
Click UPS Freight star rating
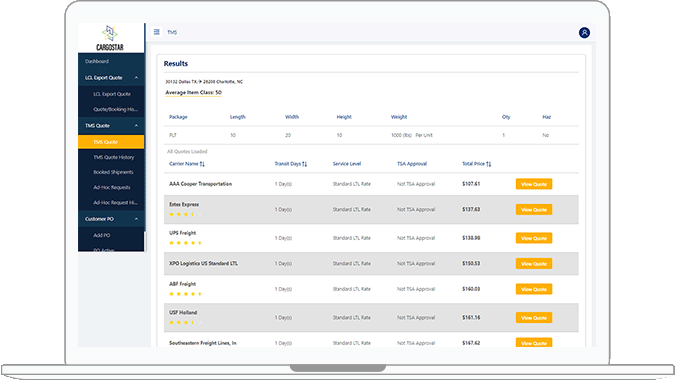tap(186, 243)
